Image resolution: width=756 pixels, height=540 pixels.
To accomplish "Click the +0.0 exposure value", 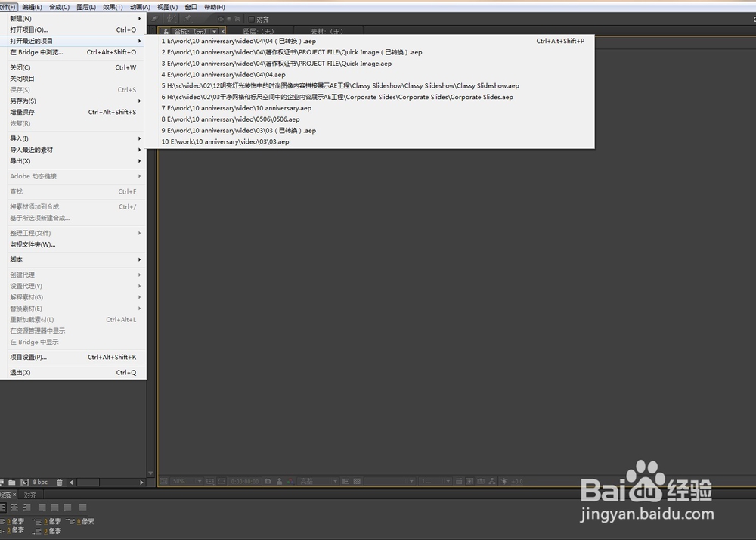I will (x=517, y=481).
